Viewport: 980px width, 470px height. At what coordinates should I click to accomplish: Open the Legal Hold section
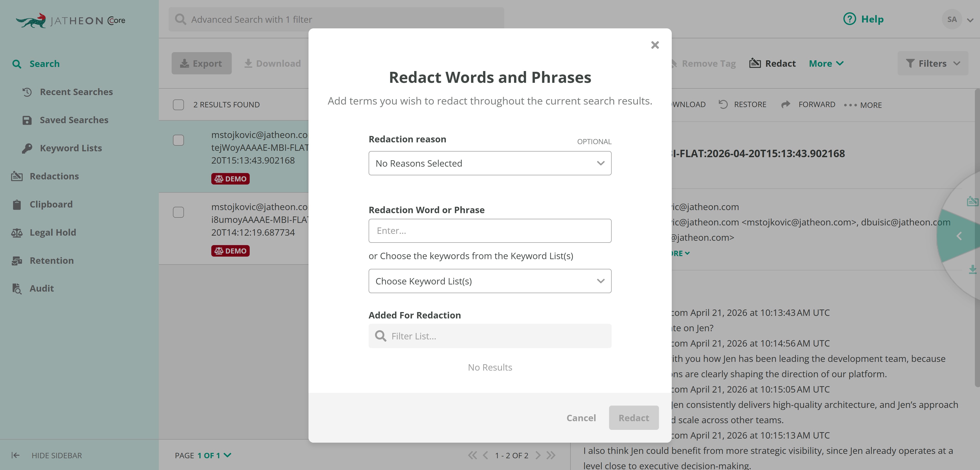(53, 232)
